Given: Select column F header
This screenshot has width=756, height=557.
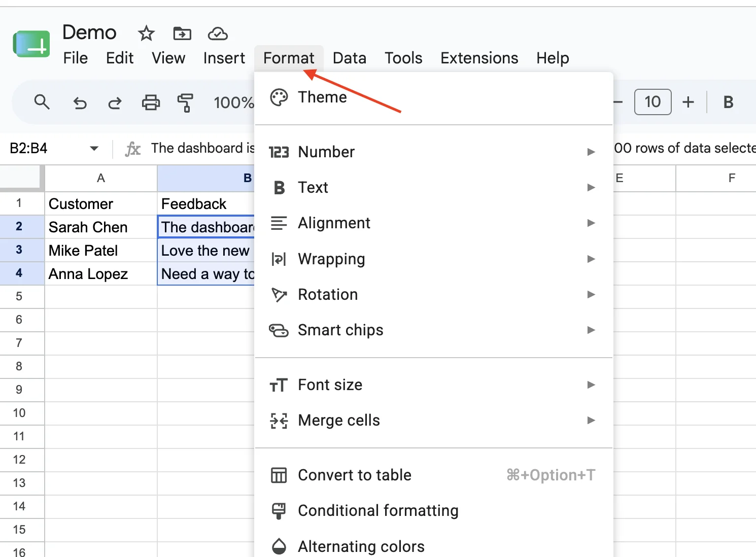Looking at the screenshot, I should (716, 178).
